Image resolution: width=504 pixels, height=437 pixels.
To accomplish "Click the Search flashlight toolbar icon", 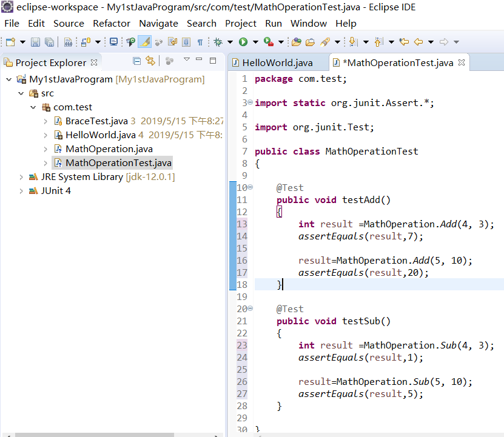I will (325, 42).
